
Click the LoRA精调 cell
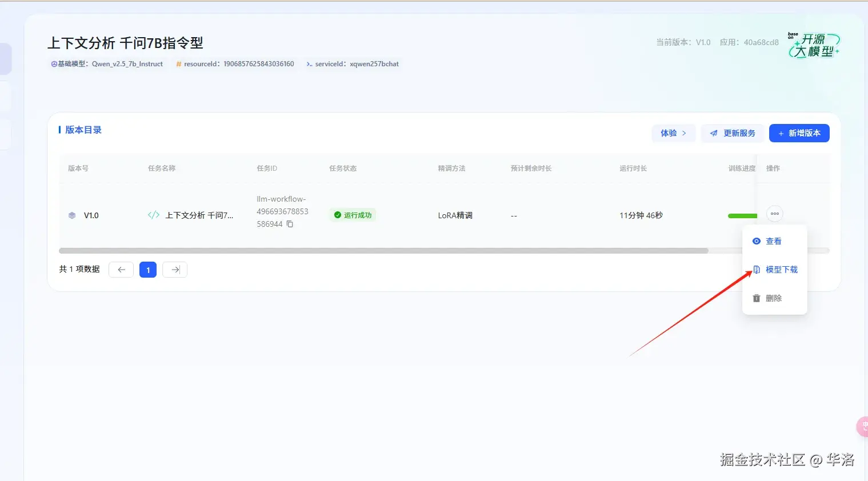(x=455, y=215)
